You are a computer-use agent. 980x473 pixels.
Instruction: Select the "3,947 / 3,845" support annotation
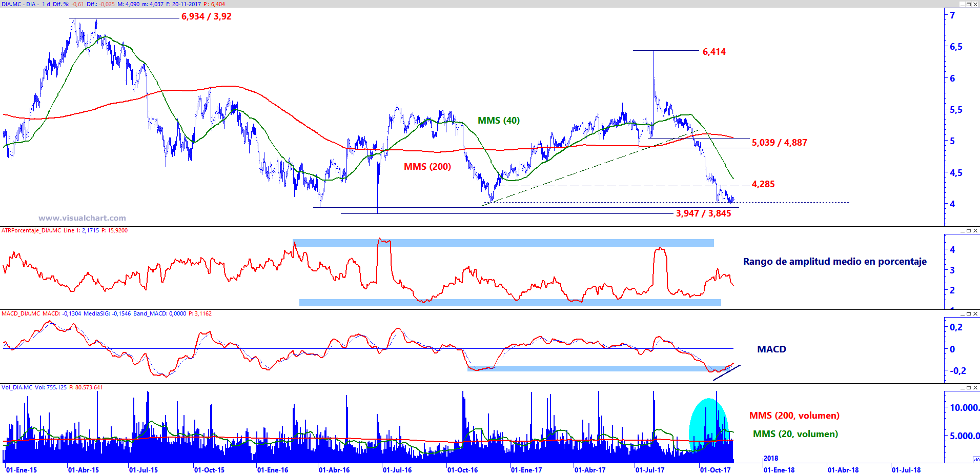pyautogui.click(x=704, y=213)
